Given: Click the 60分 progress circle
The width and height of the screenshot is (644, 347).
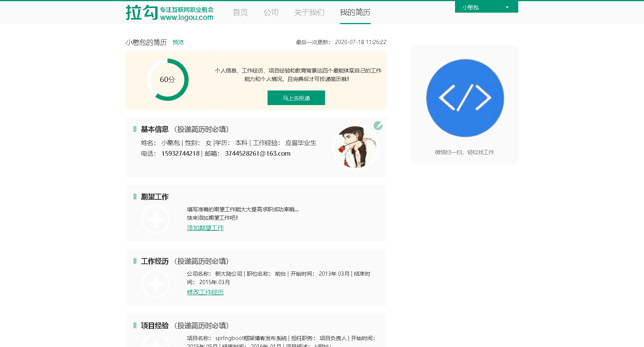Looking at the screenshot, I should pyautogui.click(x=167, y=80).
